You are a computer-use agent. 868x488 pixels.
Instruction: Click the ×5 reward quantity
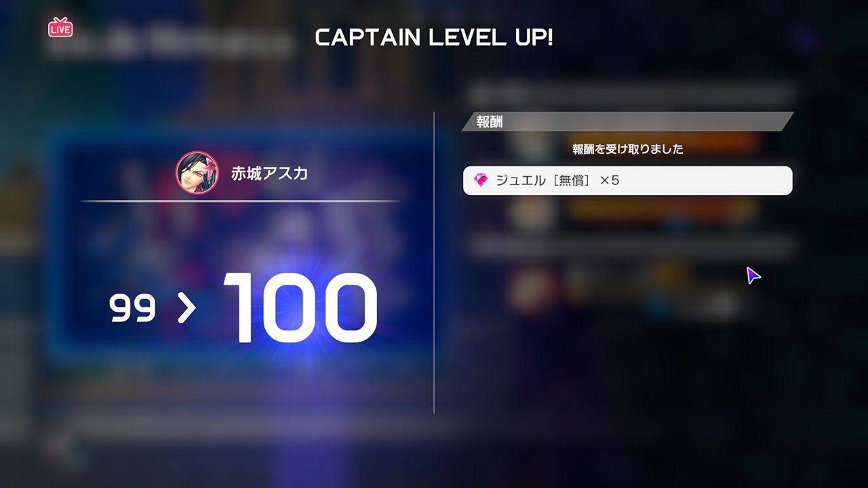point(610,180)
